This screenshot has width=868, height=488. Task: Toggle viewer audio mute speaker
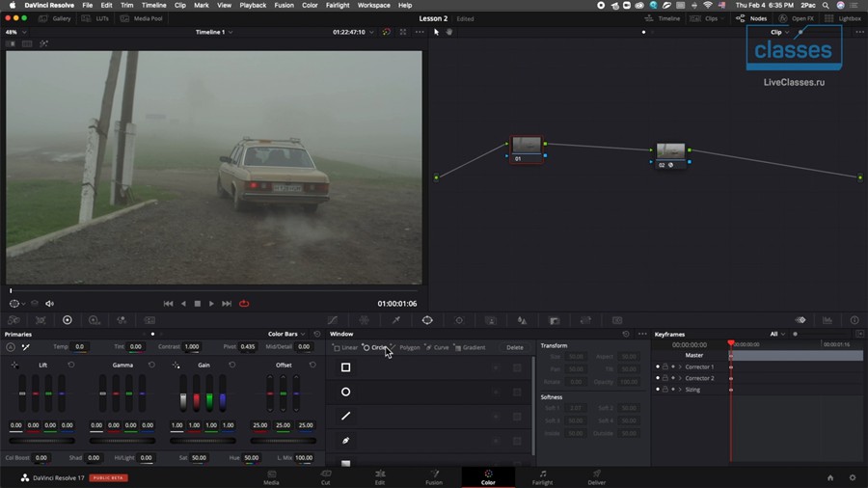coord(49,304)
